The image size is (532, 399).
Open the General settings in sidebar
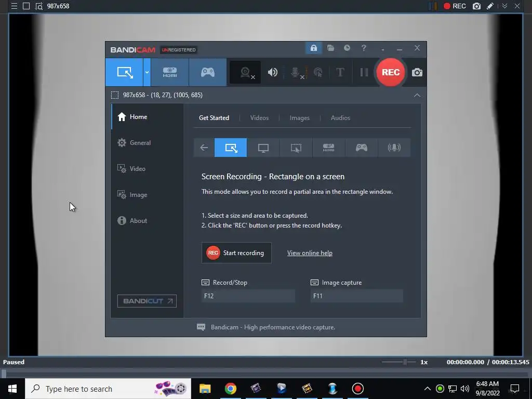pyautogui.click(x=147, y=143)
